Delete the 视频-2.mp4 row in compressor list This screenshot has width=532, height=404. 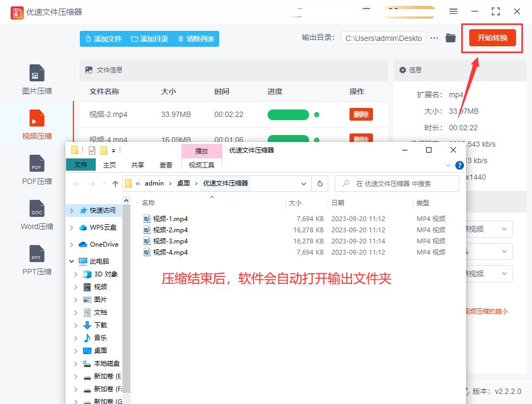[x=361, y=115]
